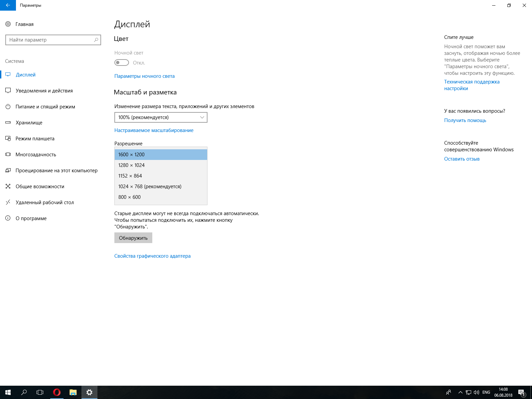The image size is (532, 399).
Task: Toggle the Night light switch
Action: 122,63
